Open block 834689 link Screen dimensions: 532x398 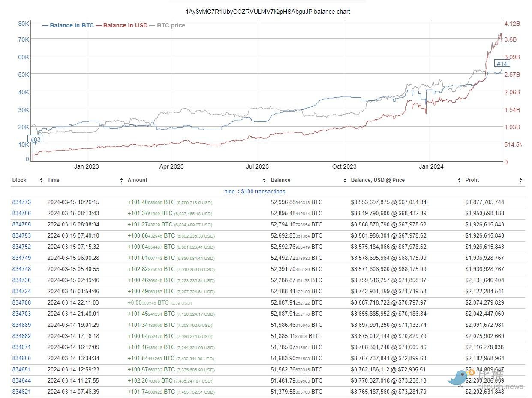pyautogui.click(x=21, y=325)
